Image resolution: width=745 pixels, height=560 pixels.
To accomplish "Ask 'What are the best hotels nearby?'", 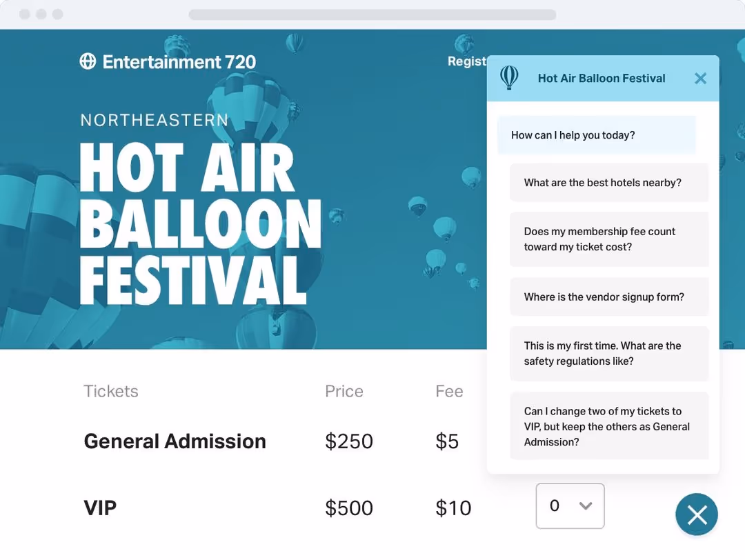I will coord(609,182).
